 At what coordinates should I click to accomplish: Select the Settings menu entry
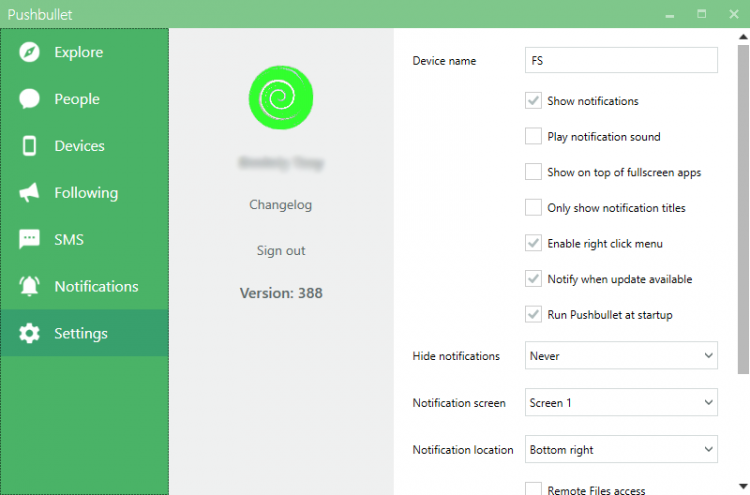point(85,333)
